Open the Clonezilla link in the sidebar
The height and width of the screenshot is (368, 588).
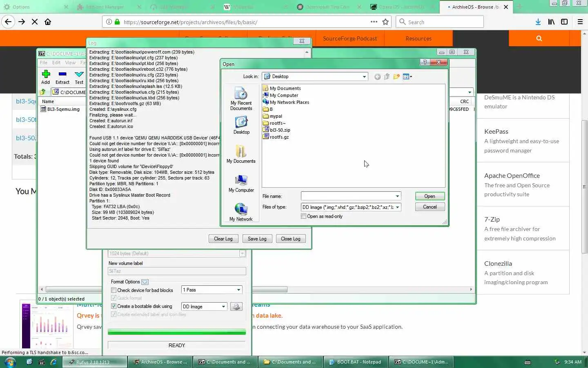tap(498, 264)
